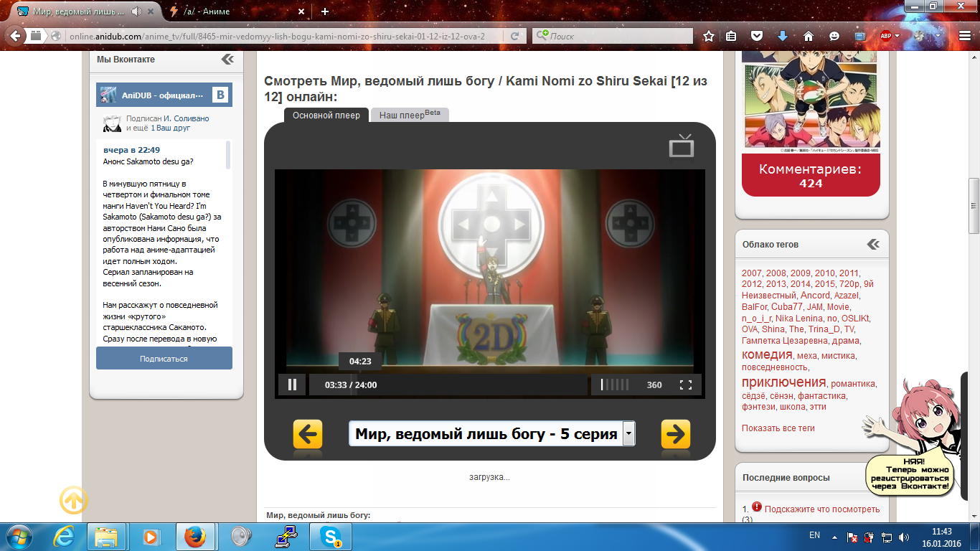Adjust the video player volume bars

coord(615,385)
